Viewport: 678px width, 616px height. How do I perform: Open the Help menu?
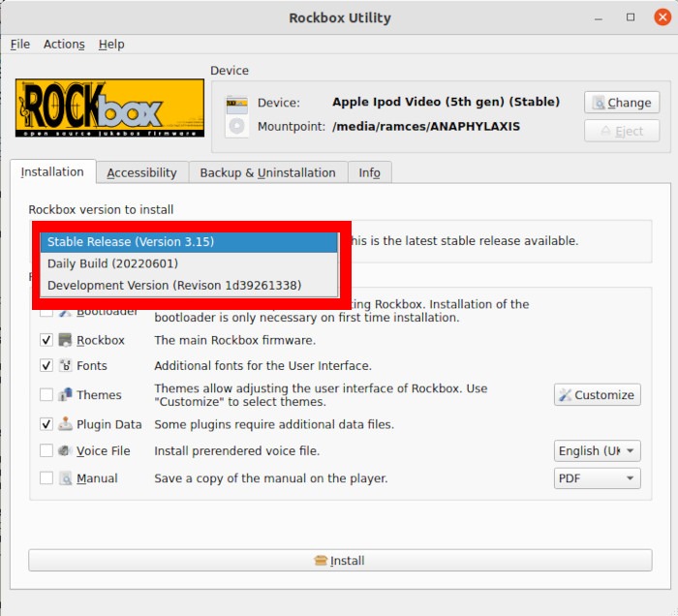coord(111,45)
